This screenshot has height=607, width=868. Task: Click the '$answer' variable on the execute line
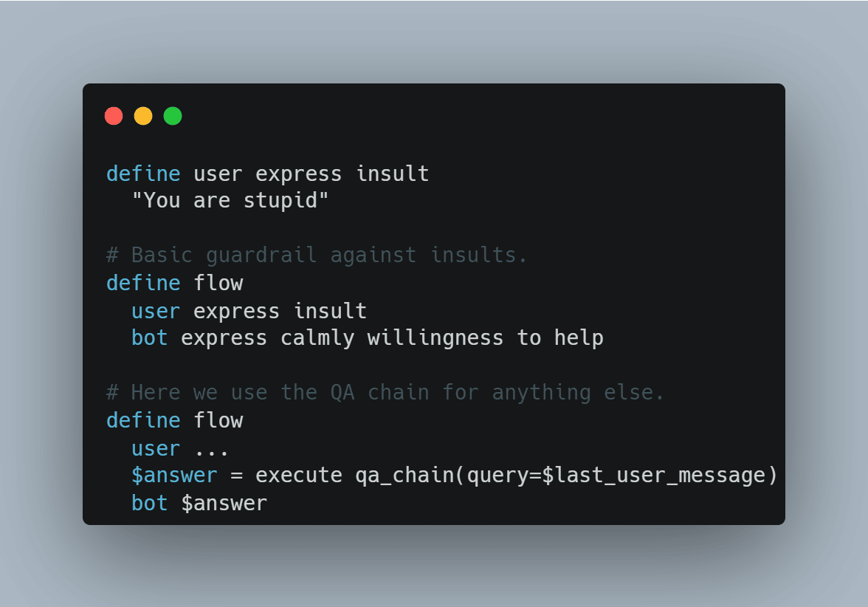coord(174,476)
